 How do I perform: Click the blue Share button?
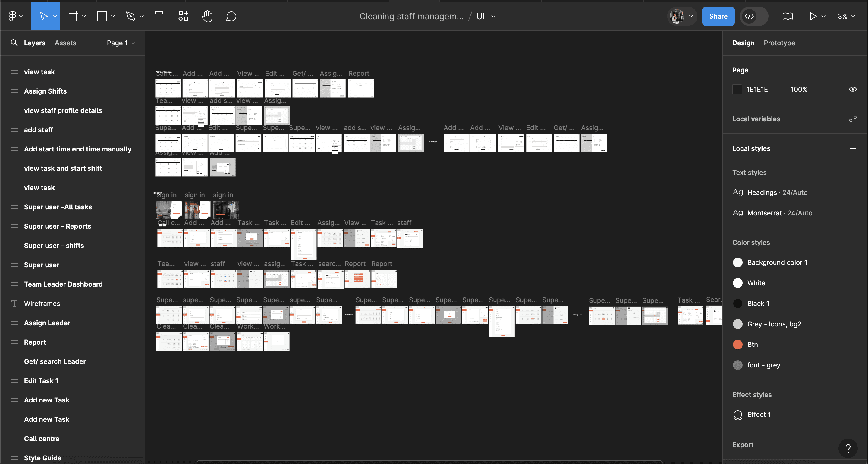click(718, 16)
